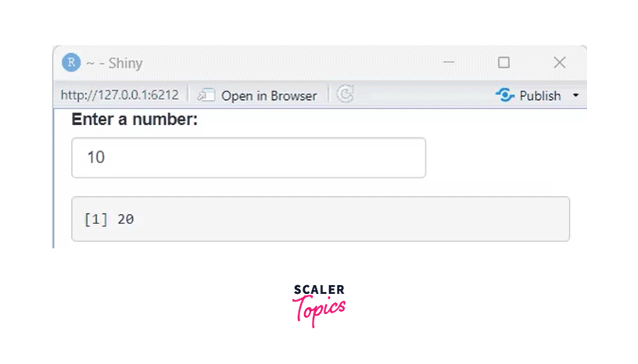Click the SCALER logo text
The height and width of the screenshot is (364, 638).
[320, 290]
